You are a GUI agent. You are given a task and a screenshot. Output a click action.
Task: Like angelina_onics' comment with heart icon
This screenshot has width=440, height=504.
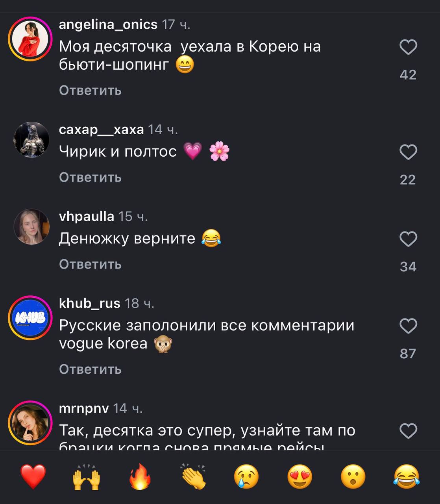click(408, 47)
